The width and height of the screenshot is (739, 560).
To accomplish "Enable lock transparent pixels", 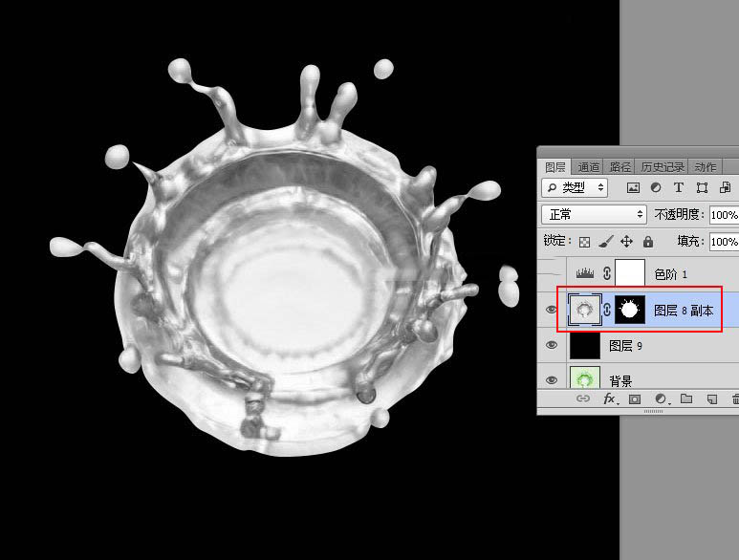I will (585, 242).
